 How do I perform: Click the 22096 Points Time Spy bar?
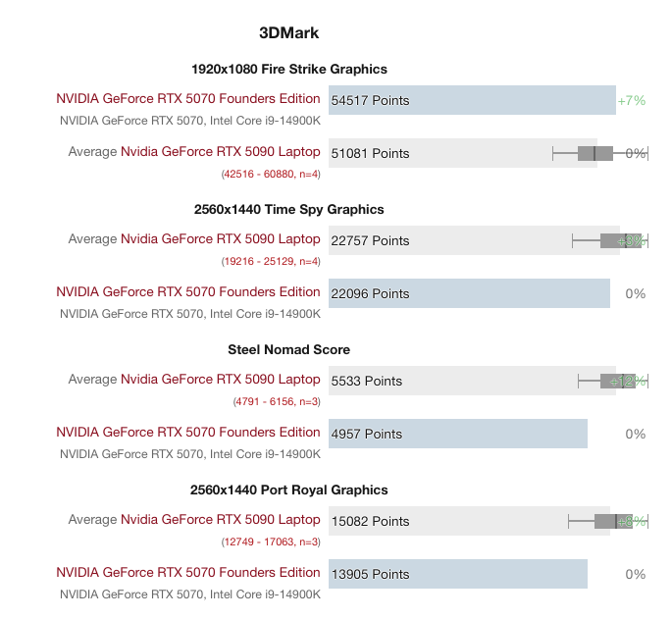click(469, 293)
